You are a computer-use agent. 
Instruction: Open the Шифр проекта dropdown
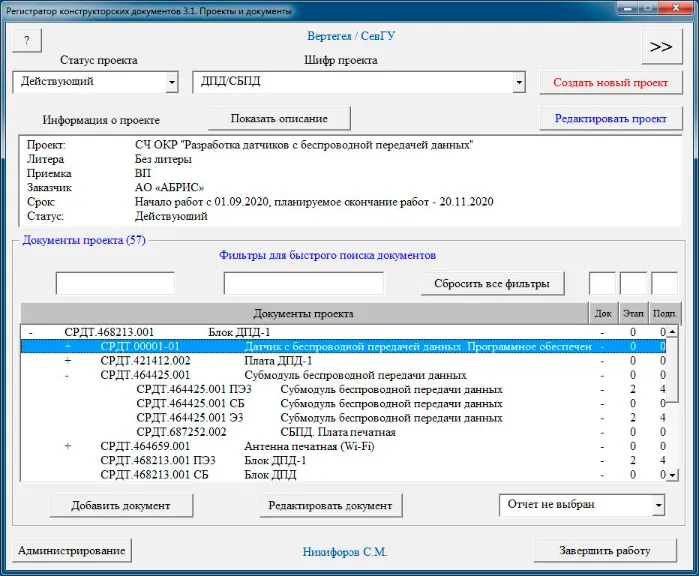518,82
